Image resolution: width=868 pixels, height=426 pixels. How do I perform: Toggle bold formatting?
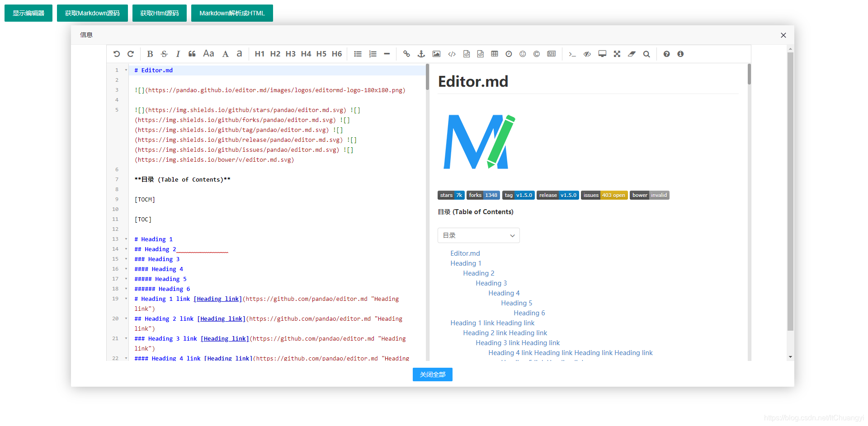[150, 54]
